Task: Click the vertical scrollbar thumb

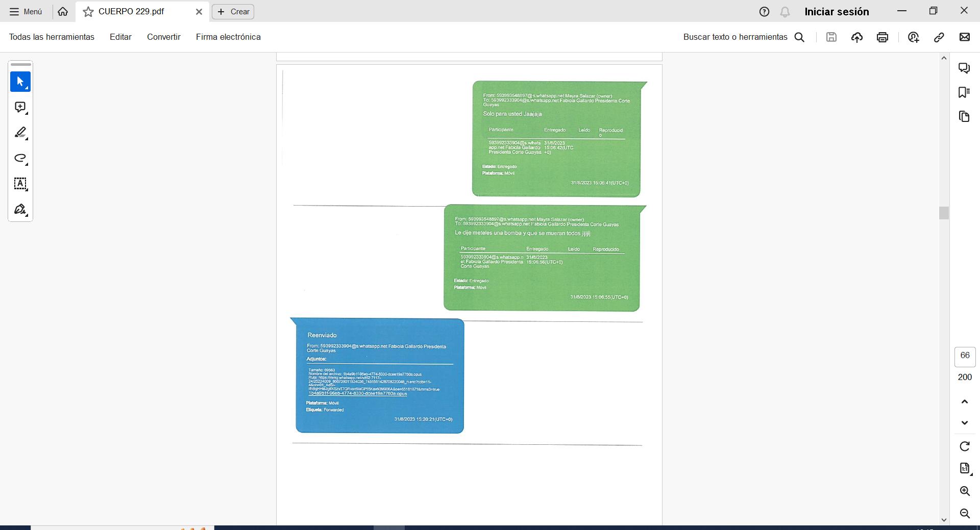Action: point(944,213)
